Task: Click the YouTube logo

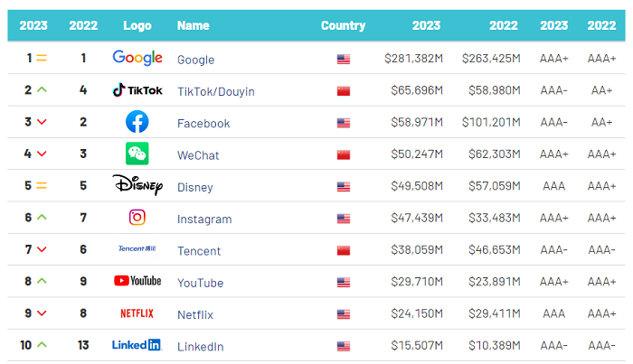Action: [x=137, y=281]
